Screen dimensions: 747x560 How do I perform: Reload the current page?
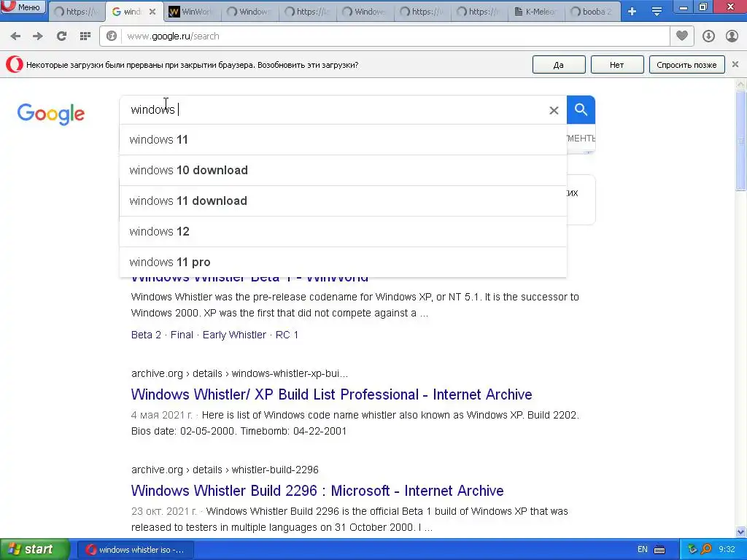[61, 36]
